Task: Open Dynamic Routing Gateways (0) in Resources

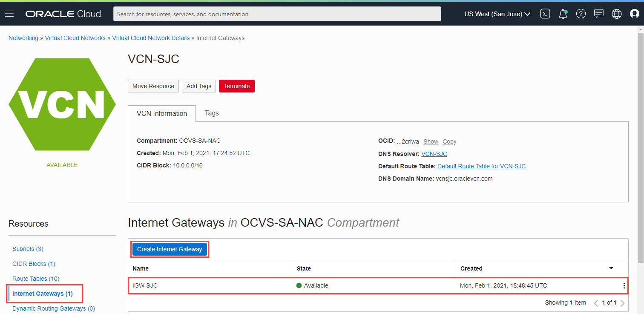Action: [x=54, y=308]
